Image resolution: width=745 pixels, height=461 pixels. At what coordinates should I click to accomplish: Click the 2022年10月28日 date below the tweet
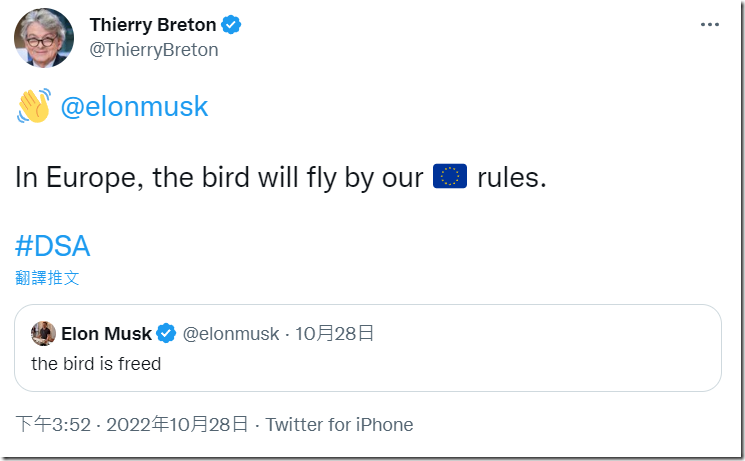pos(176,424)
